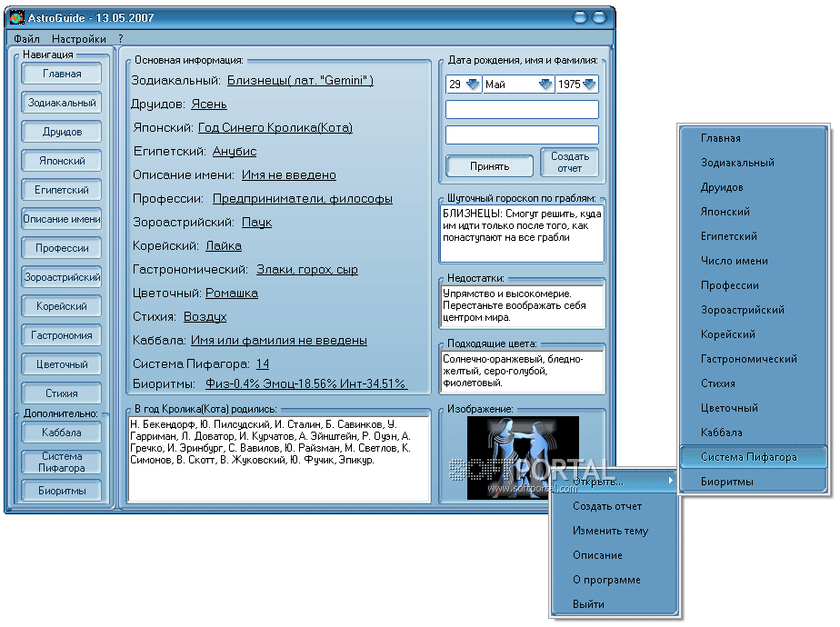Select Число имени in the submenu
840x627 pixels.
pyautogui.click(x=754, y=261)
